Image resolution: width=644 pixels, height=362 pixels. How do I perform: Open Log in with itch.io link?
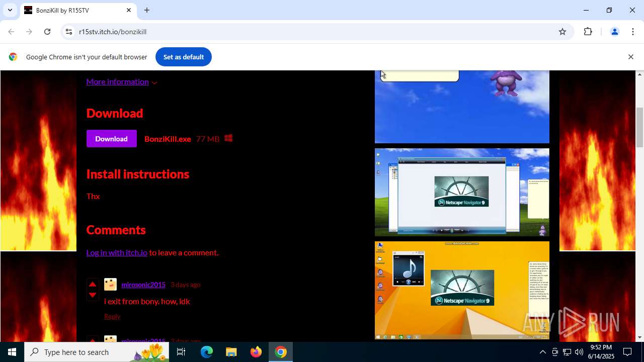point(117,252)
